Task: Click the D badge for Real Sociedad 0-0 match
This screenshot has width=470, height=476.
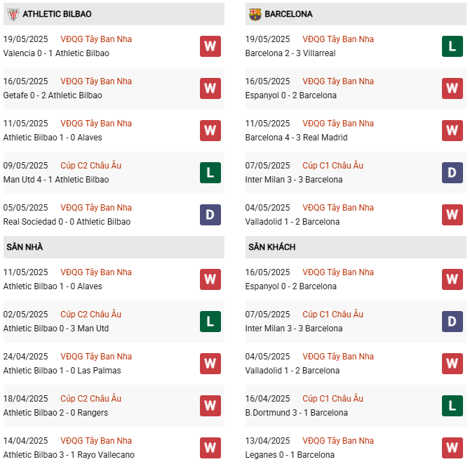Action: [x=210, y=215]
